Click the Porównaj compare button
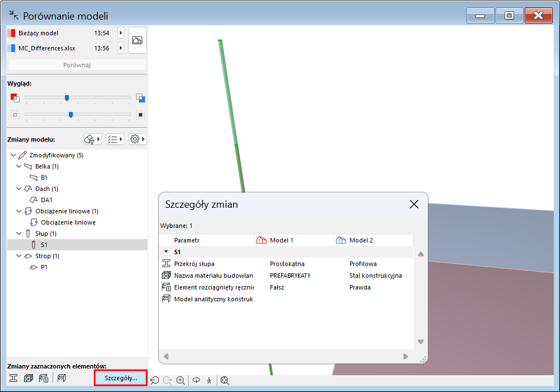Image resolution: width=560 pixels, height=392 pixels. click(77, 65)
